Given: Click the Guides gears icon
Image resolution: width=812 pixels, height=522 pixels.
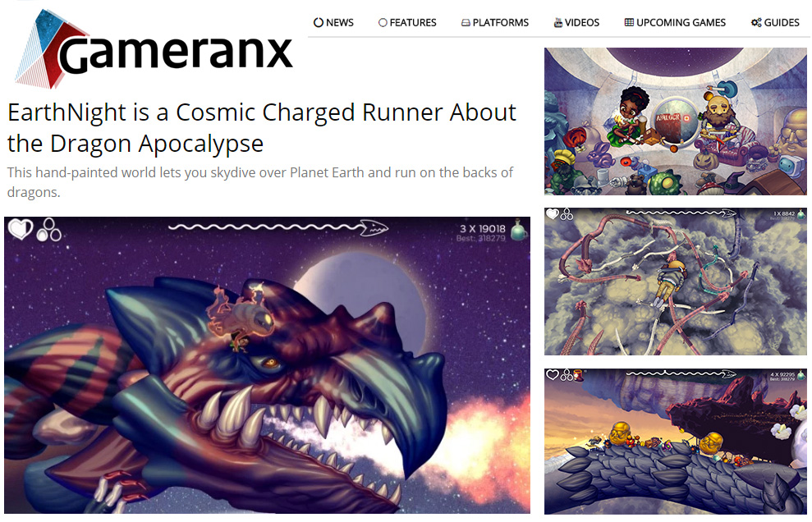Looking at the screenshot, I should click(x=756, y=22).
